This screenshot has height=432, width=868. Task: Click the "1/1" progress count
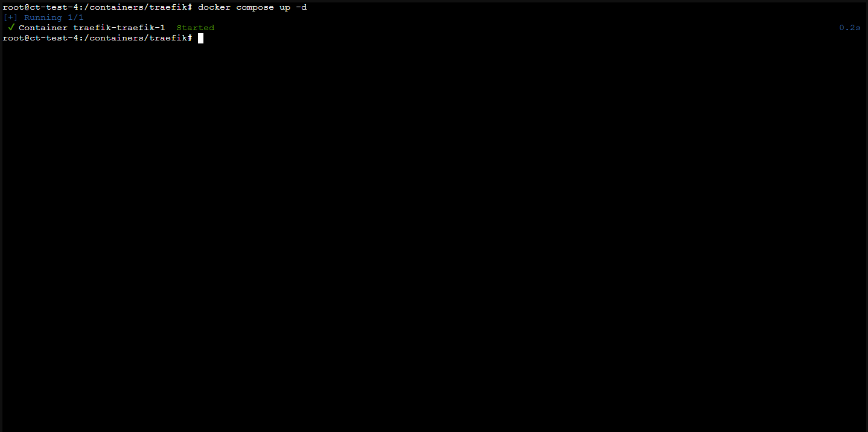pos(75,17)
